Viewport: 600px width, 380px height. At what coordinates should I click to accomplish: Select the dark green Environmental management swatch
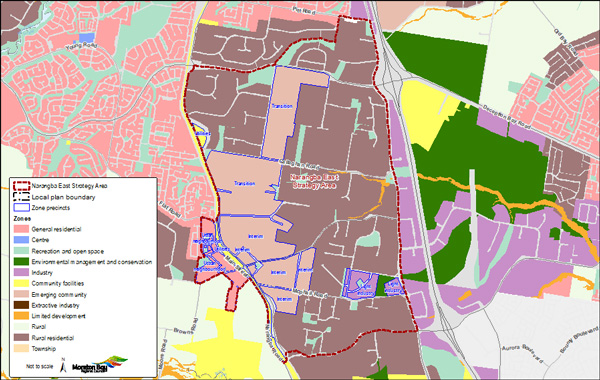(21, 262)
